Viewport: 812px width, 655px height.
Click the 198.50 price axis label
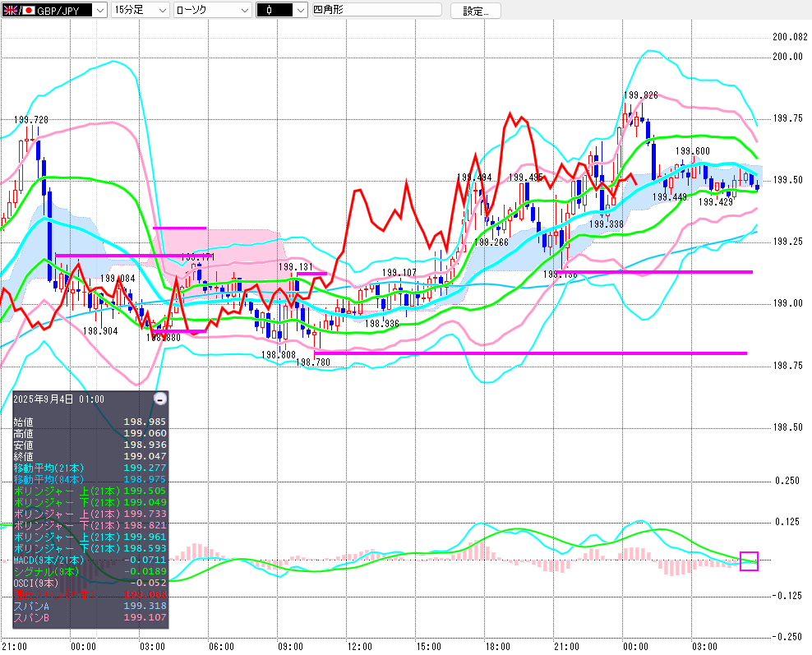(x=787, y=427)
